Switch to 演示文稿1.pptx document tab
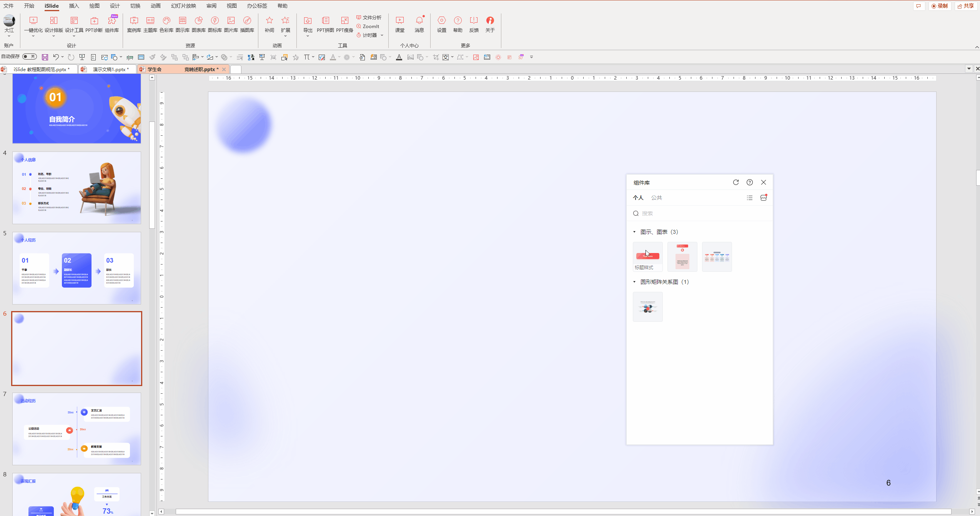 108,69
